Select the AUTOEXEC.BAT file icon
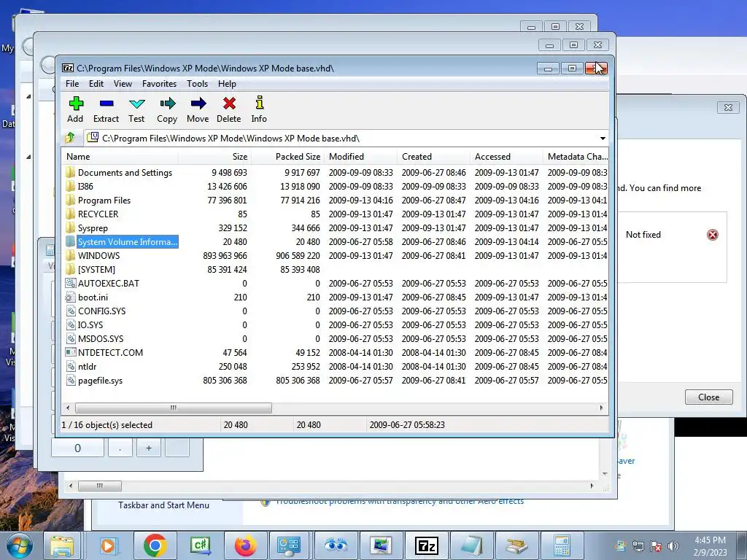The image size is (747, 560). [71, 284]
